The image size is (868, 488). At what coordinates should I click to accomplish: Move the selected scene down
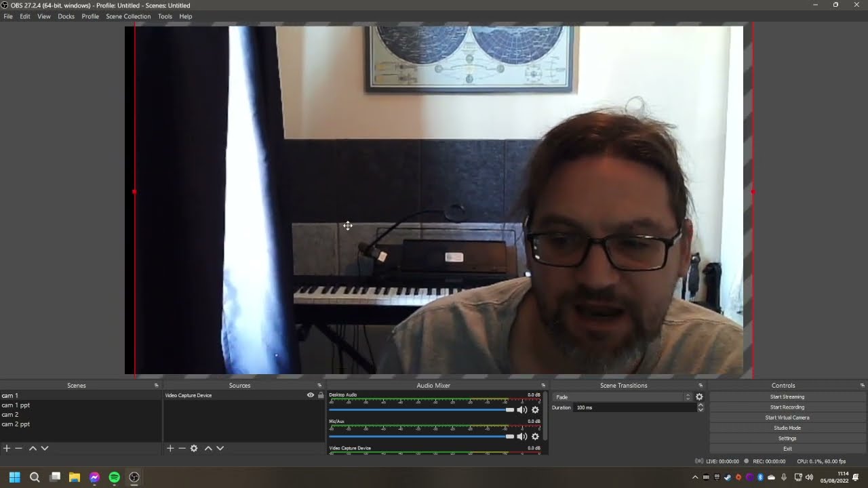(45, 448)
